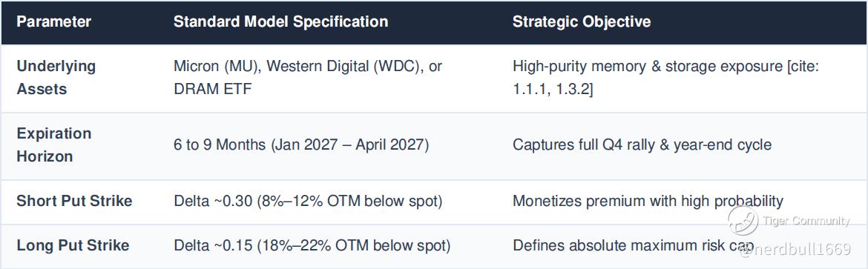Click the Long Put Strike row label
Viewport: 868px width, 269px height.
[x=73, y=245]
